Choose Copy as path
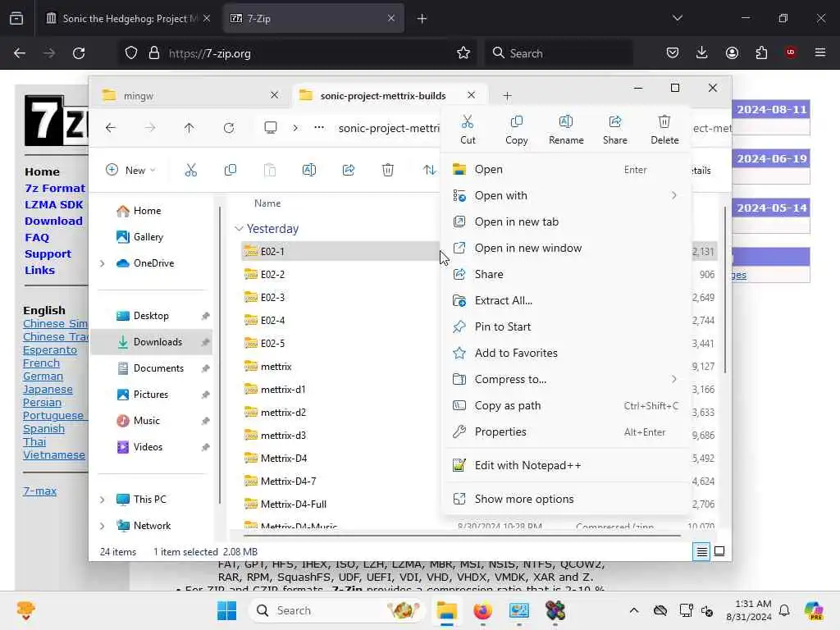The height and width of the screenshot is (630, 840). click(x=566, y=405)
